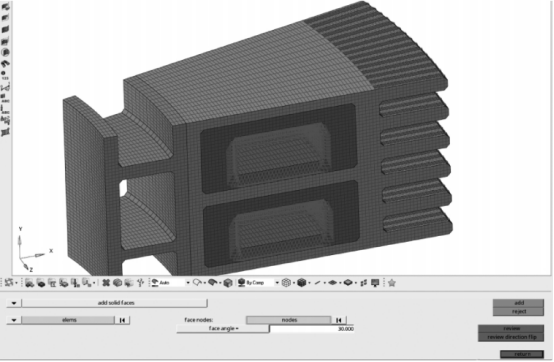
Task: Expand the elems entity type arrow
Action: [14, 320]
